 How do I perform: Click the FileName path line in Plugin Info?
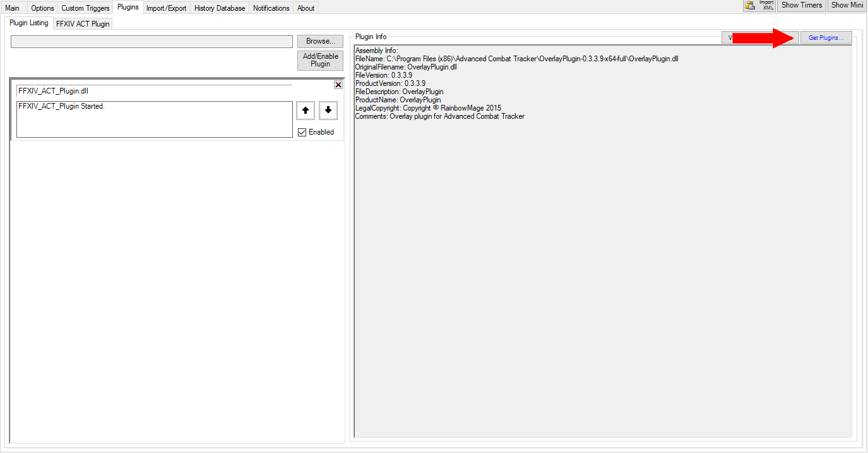pyautogui.click(x=517, y=59)
